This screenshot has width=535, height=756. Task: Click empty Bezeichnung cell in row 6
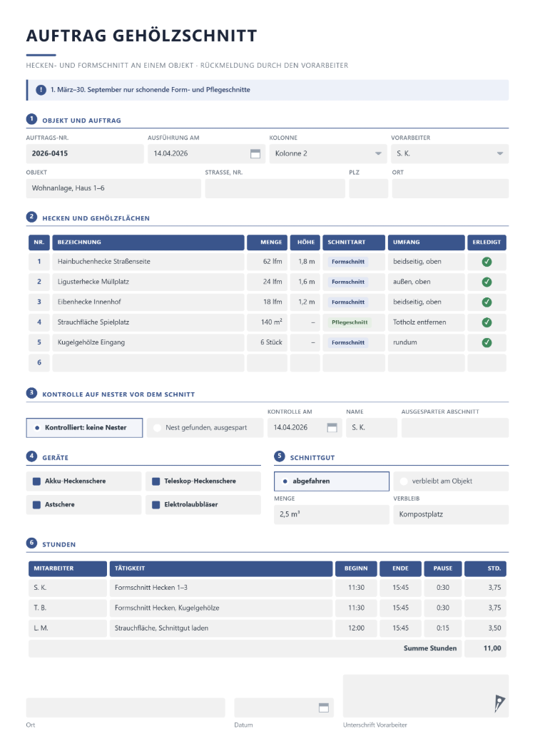148,363
